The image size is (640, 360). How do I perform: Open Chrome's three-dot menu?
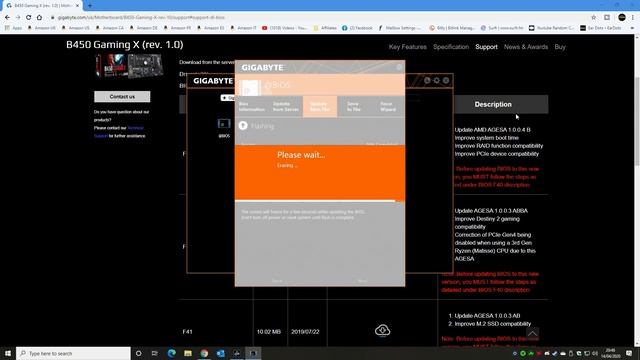click(x=633, y=17)
